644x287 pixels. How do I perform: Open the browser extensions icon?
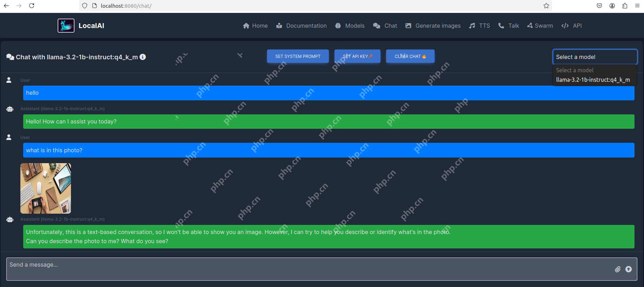[625, 6]
